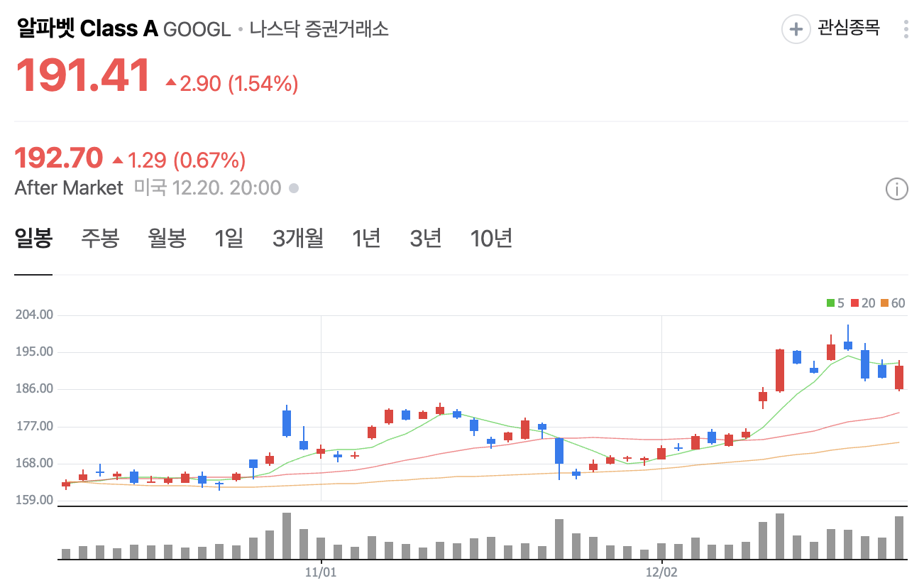
Task: Show the 3년 chart range
Action: (x=426, y=238)
